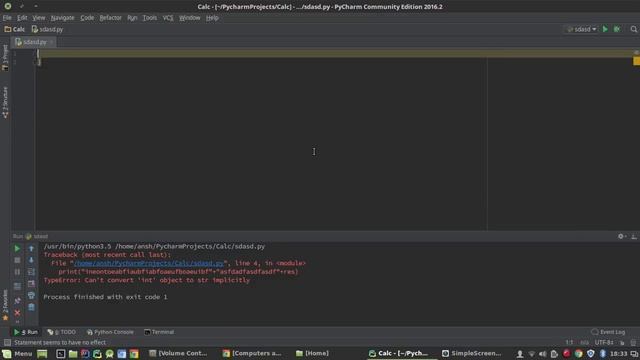Toggle the Pin tab icon in Run panel
Image resolution: width=640 pixels, height=360 pixels.
tap(17, 301)
